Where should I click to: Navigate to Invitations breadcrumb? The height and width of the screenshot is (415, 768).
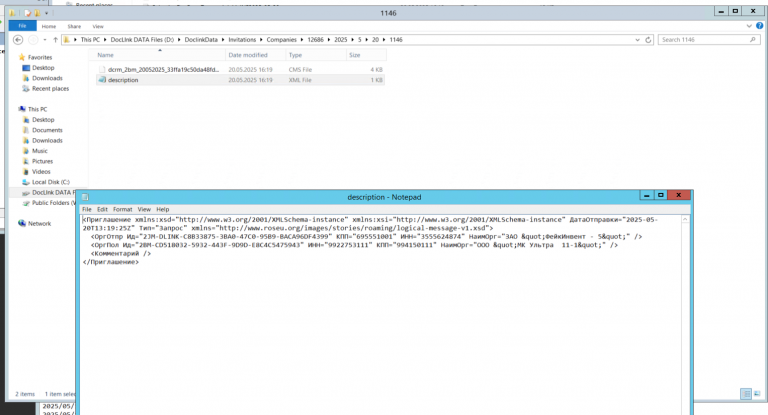pyautogui.click(x=242, y=40)
